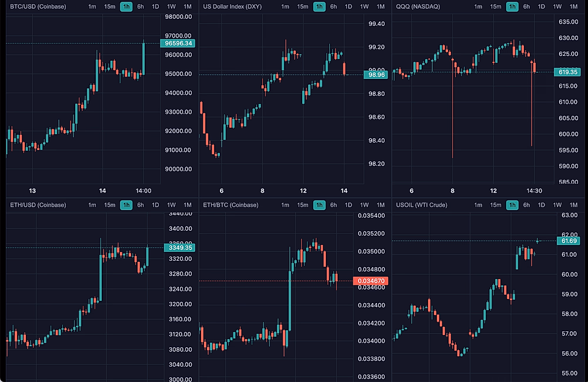The height and width of the screenshot is (382, 588).
Task: Choose 1W timeframe on DXY chart
Action: 365,6
